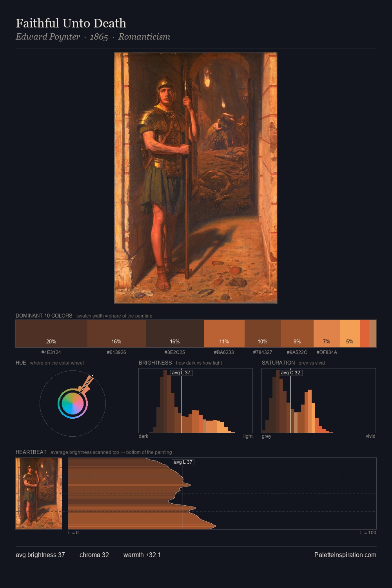Viewport: 392px width, 588px height.
Task: Click the 'DOMINANT 10 COLORS' heading
Action: pyautogui.click(x=44, y=316)
